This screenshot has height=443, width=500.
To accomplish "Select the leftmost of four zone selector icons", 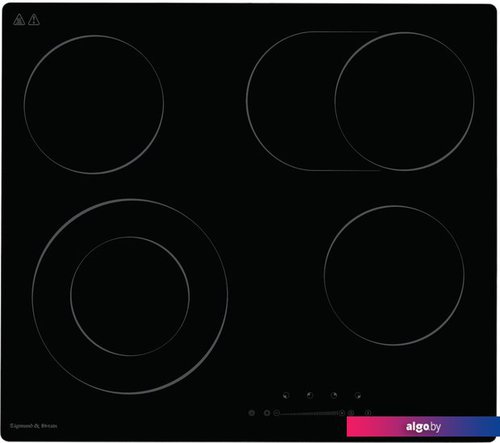I will pyautogui.click(x=286, y=395).
